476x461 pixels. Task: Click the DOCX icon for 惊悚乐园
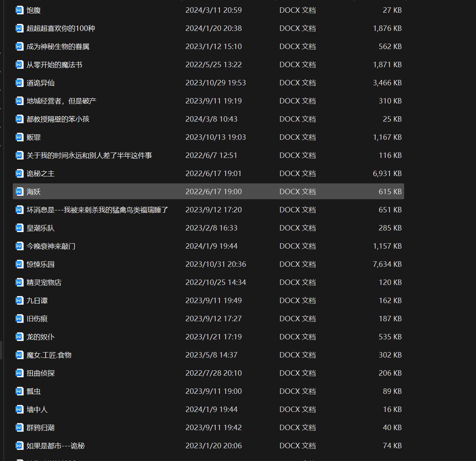pos(19,264)
